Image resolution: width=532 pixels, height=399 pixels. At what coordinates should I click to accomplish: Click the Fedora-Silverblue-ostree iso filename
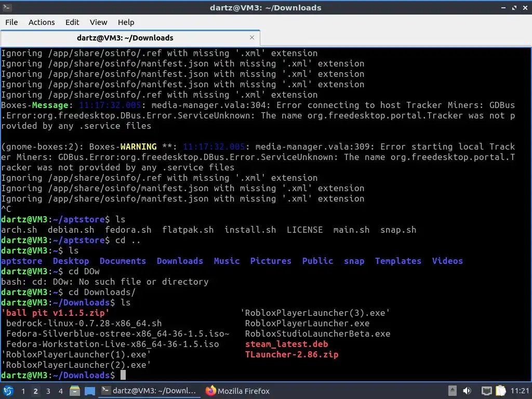pos(117,334)
